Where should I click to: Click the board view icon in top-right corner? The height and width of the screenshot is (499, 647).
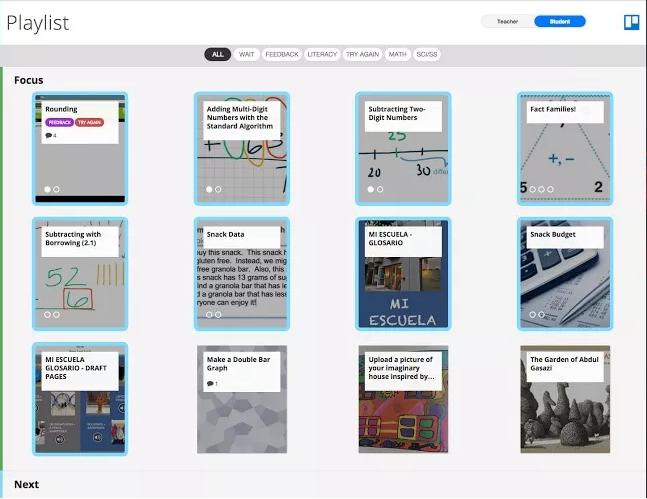[631, 22]
